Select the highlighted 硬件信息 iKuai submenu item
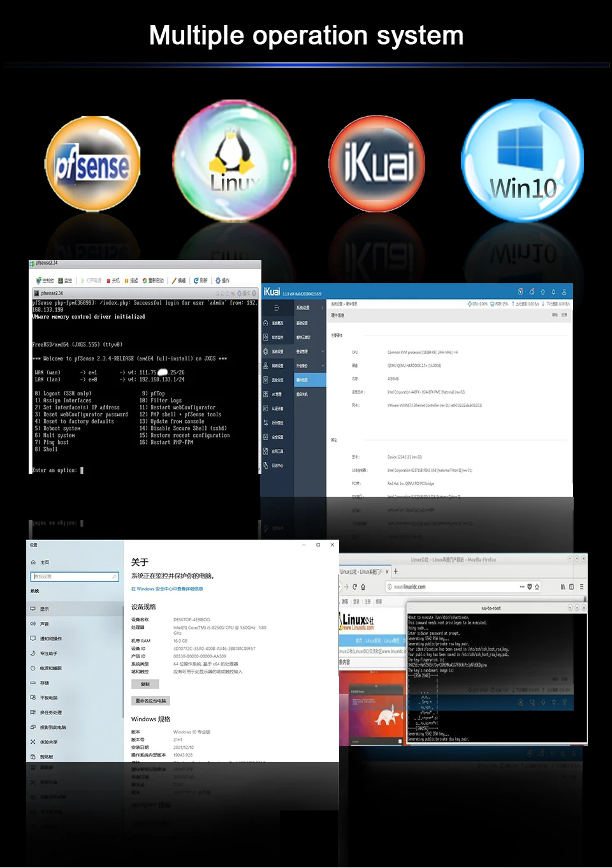This screenshot has width=612, height=868. coord(310,380)
